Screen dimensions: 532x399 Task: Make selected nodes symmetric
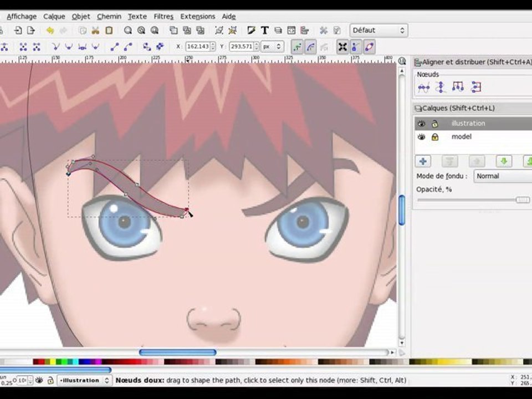82,47
